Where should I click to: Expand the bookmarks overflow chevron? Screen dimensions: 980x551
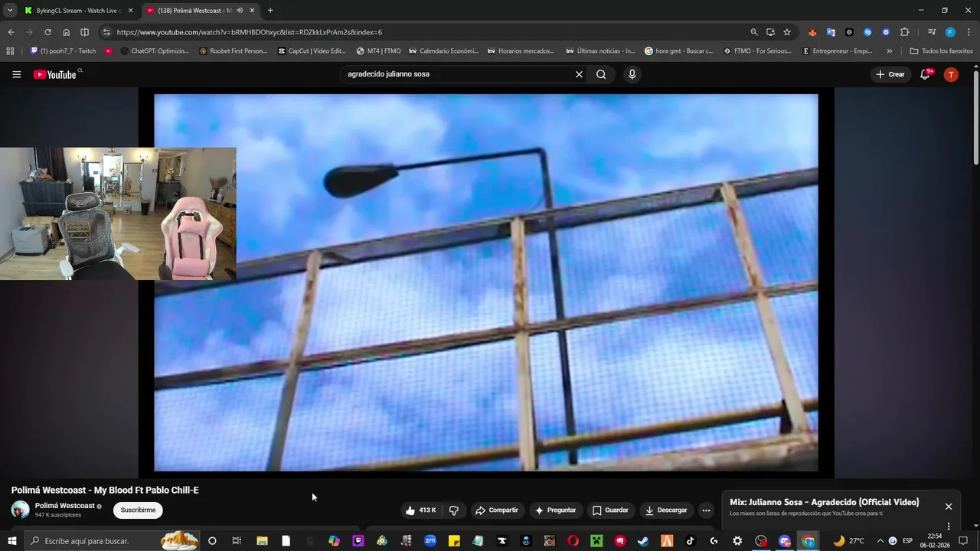pyautogui.click(x=889, y=51)
